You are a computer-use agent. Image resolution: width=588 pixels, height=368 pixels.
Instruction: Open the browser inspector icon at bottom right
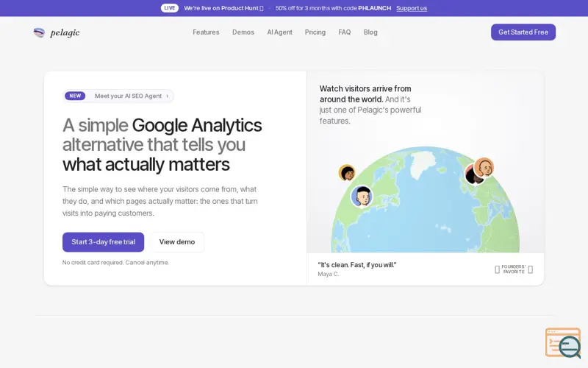pos(563,343)
